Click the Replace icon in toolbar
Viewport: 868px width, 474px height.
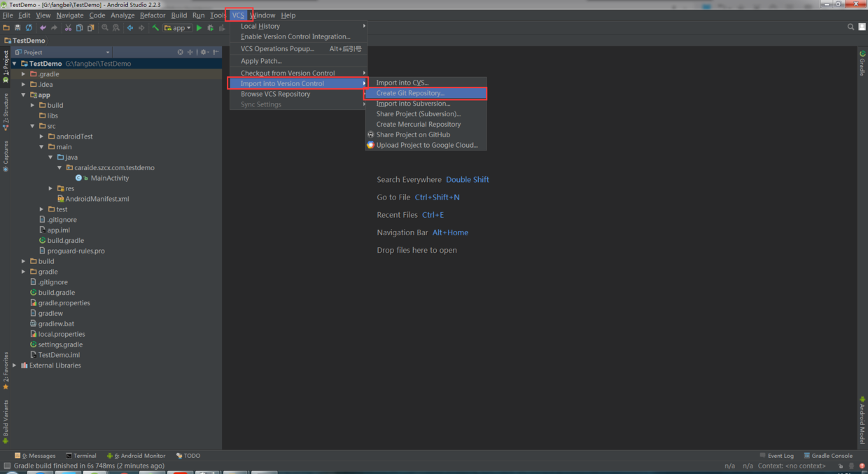116,28
